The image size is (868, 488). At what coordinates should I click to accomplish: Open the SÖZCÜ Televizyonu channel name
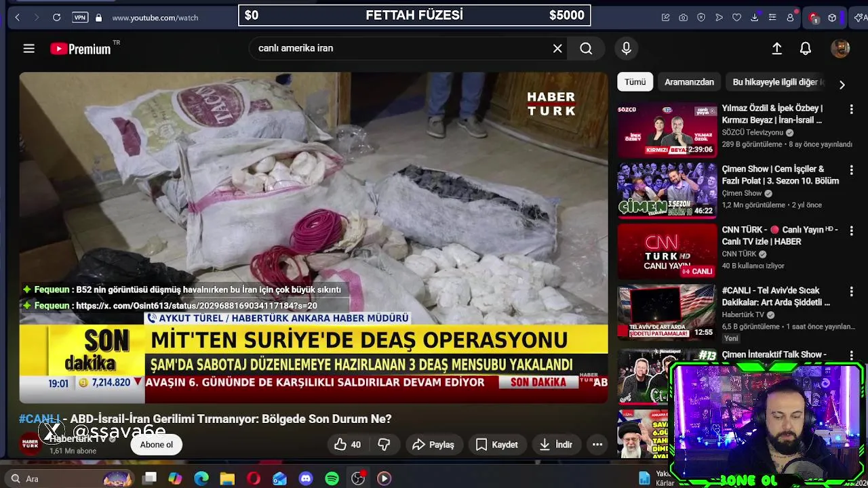(x=753, y=132)
